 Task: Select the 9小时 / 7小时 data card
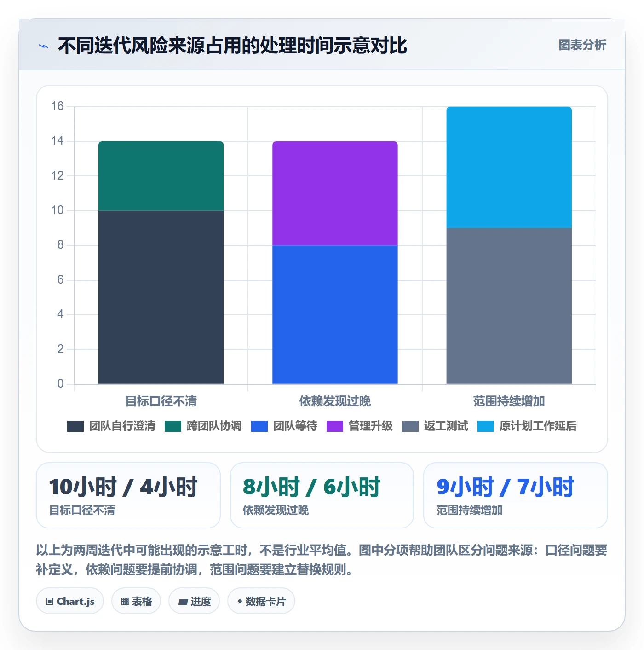pos(516,495)
